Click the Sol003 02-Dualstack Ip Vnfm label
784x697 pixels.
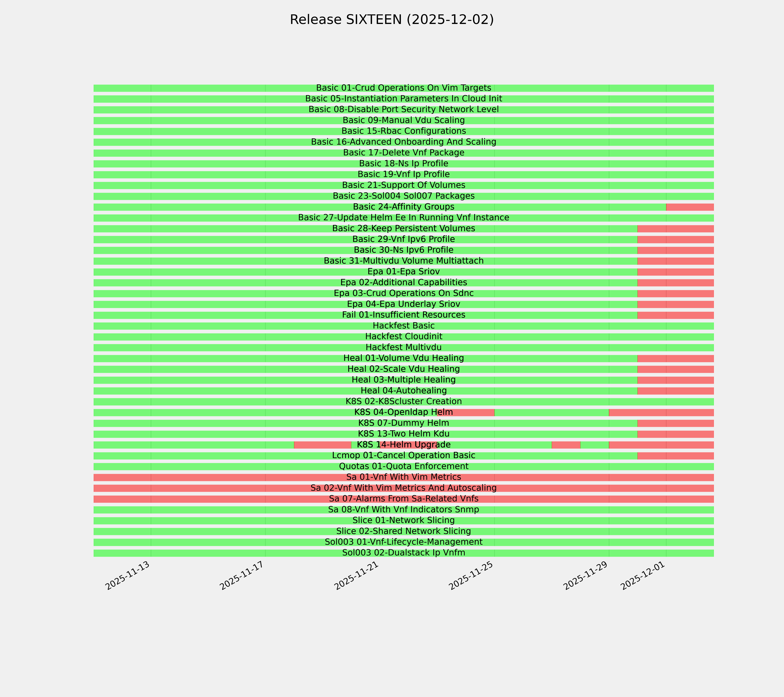coord(403,553)
